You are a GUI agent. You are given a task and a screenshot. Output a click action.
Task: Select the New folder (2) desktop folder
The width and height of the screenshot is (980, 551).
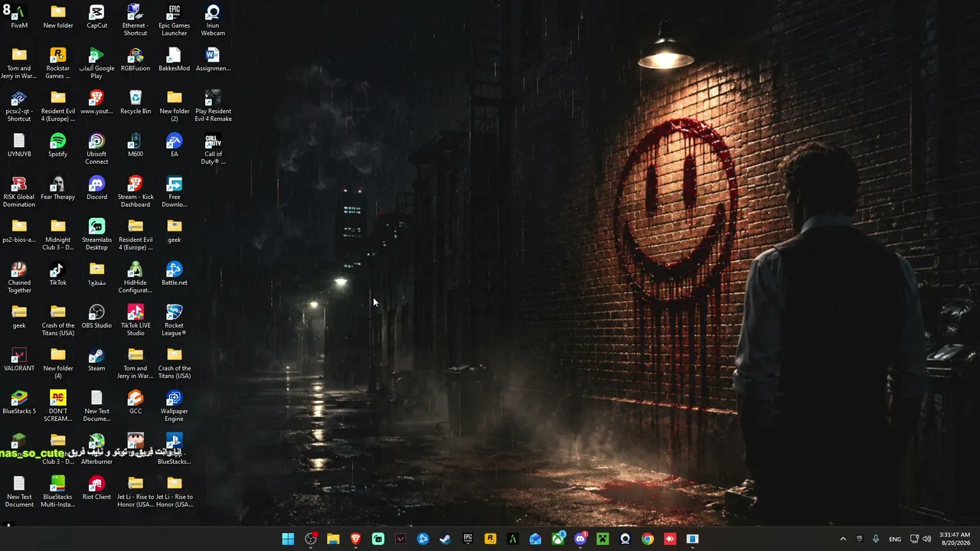(x=175, y=106)
